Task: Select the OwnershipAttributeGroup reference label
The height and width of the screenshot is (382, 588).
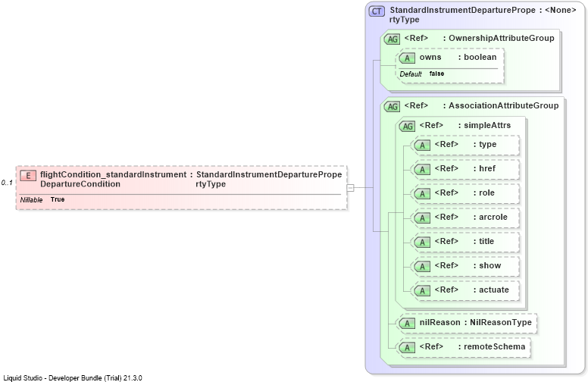Action: pos(502,38)
